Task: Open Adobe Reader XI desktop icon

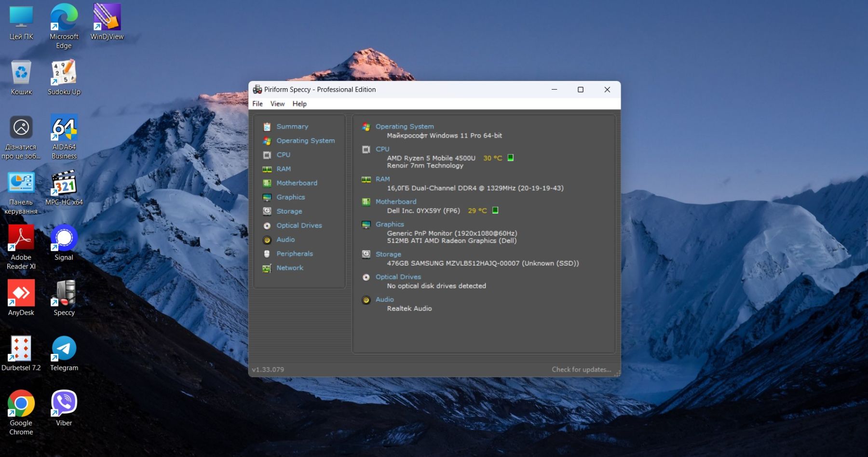Action: pos(21,247)
